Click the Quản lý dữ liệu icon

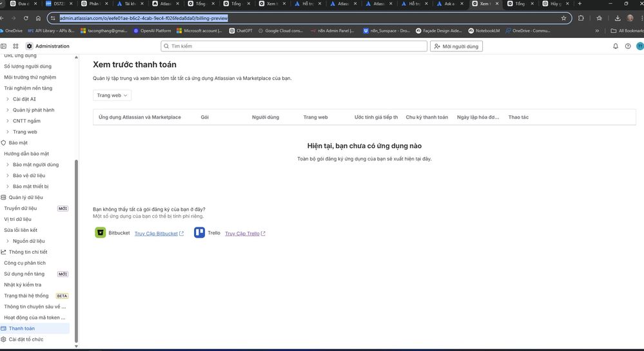click(x=3, y=198)
